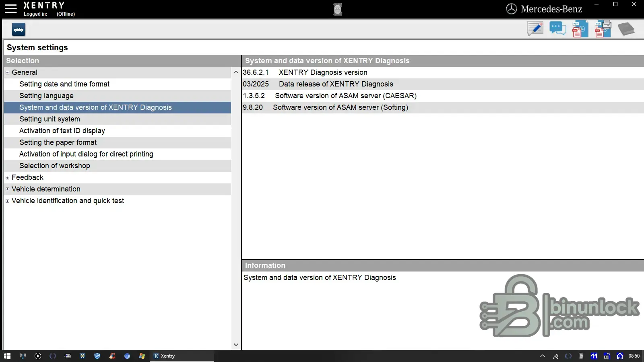Open the blue chat bubbles icon

coord(557,29)
